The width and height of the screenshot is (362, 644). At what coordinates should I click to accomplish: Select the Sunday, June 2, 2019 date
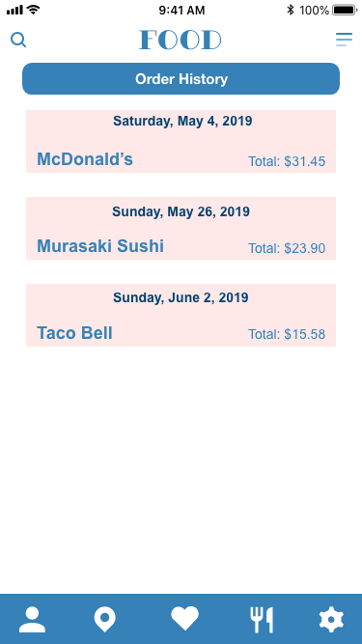click(181, 297)
